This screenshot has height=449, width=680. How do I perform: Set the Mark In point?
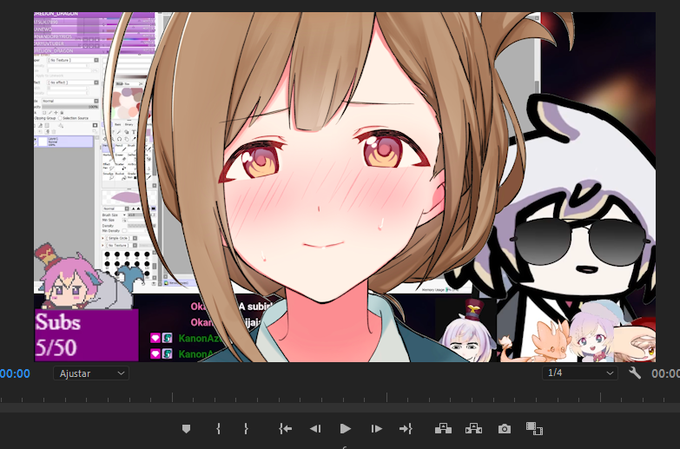[218, 429]
